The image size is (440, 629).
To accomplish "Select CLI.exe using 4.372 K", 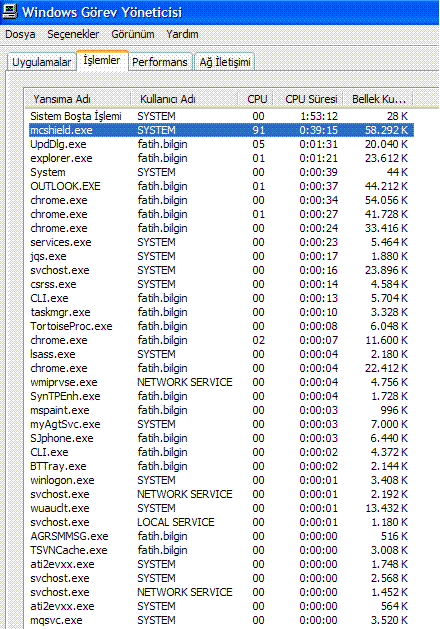I will click(x=221, y=452).
